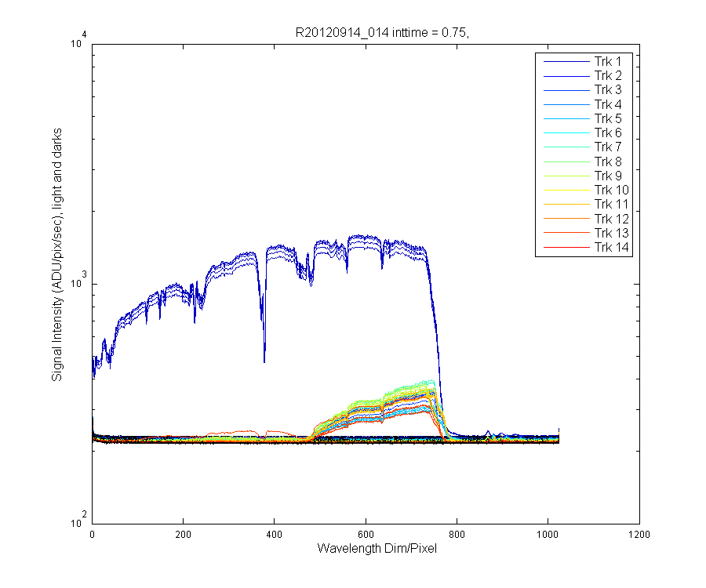The height and width of the screenshot is (588, 706).
Task: Click the y-axis tick label 10^3
Action: [x=78, y=280]
